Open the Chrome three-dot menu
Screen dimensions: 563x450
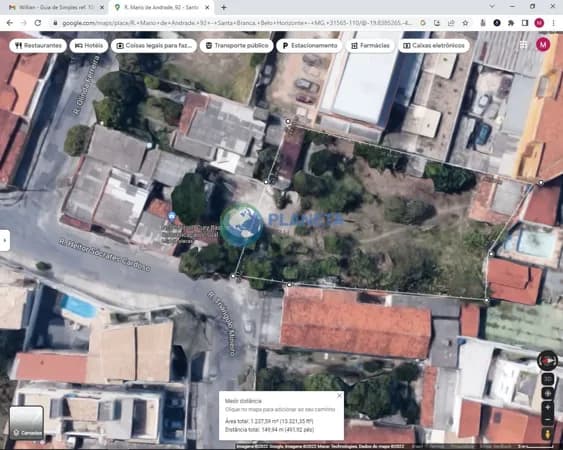(x=553, y=23)
